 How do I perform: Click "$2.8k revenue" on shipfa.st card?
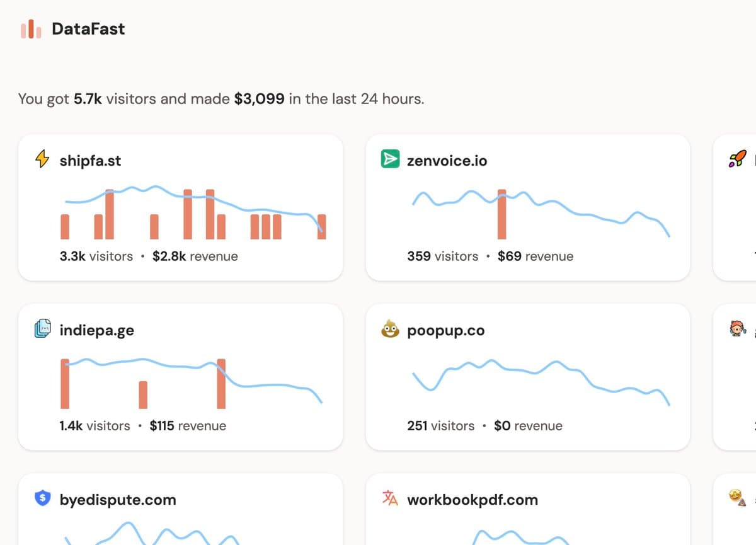[195, 256]
